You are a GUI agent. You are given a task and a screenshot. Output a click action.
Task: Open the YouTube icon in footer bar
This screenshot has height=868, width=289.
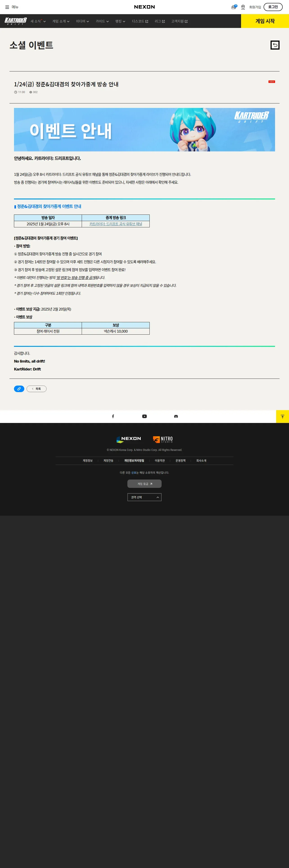pyautogui.click(x=144, y=416)
